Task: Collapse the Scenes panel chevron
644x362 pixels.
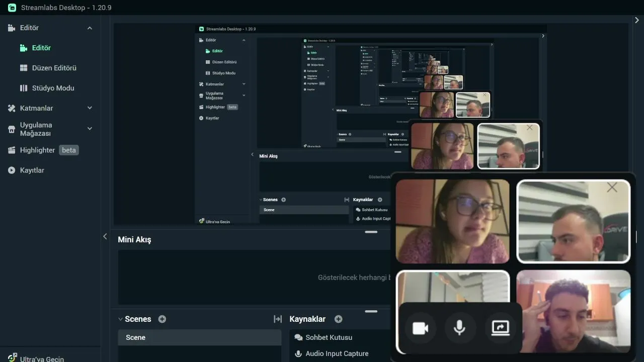Action: tap(120, 319)
